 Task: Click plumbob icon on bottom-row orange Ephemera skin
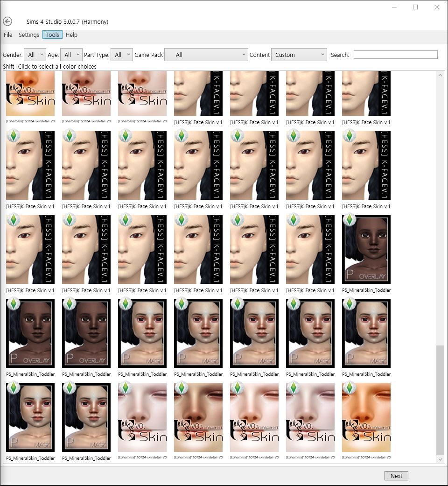(350, 388)
